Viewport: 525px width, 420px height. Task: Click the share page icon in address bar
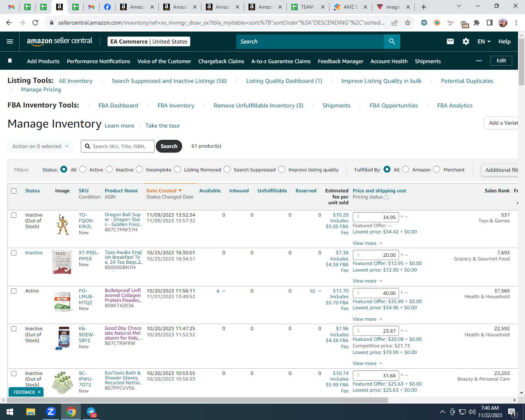[x=395, y=23]
